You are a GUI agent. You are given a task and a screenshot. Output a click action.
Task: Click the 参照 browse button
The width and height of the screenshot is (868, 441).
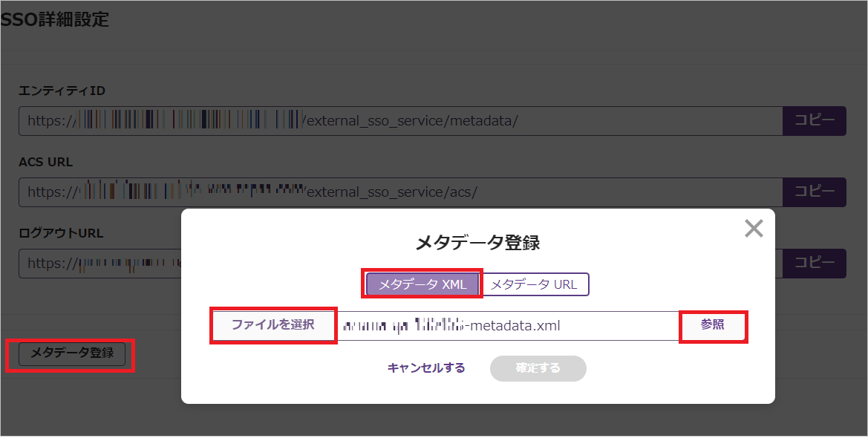click(713, 324)
